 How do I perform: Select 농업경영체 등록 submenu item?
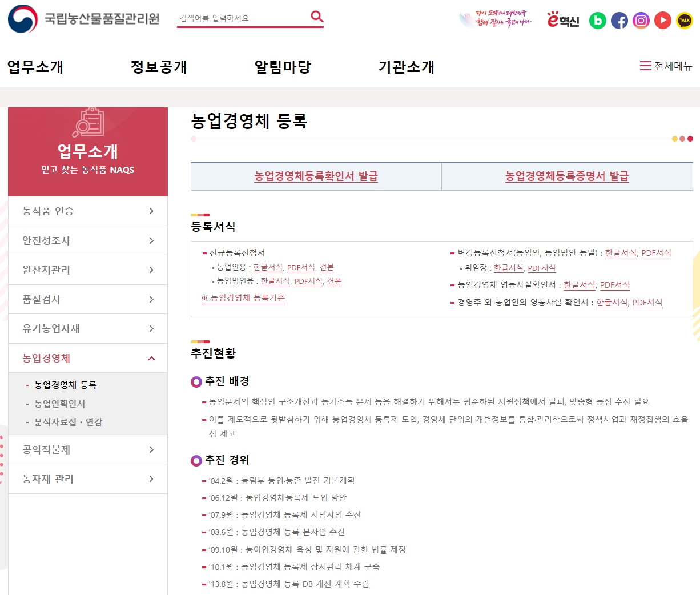tap(65, 385)
